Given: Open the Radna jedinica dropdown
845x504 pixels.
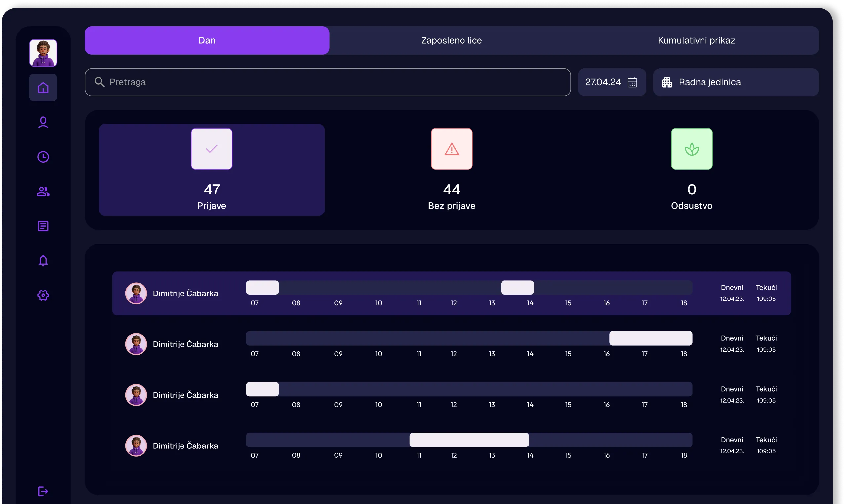Looking at the screenshot, I should (x=736, y=82).
